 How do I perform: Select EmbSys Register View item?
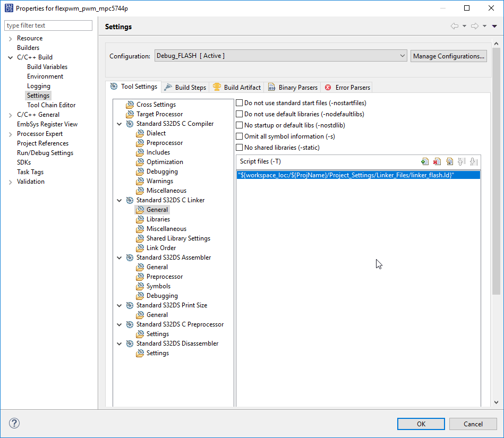(x=47, y=124)
